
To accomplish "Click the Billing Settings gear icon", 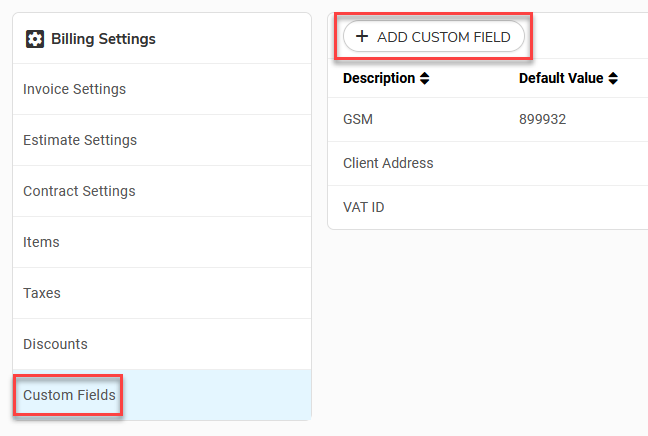I will [35, 39].
